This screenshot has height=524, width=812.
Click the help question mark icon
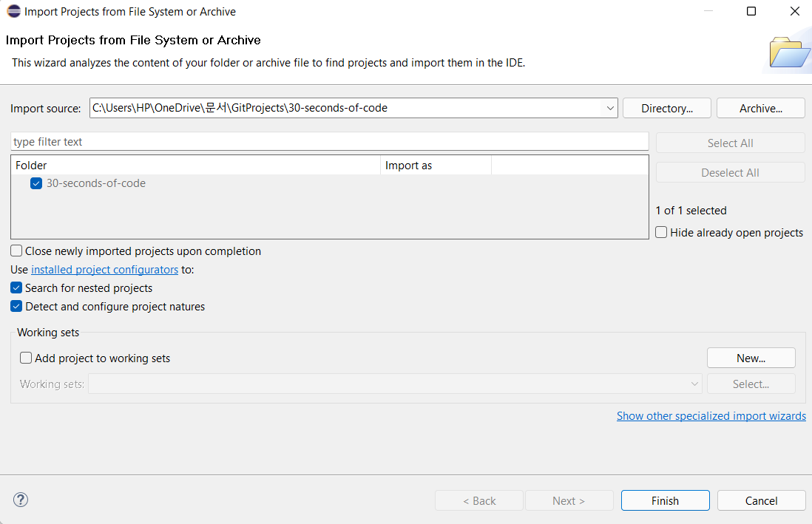[x=21, y=500]
